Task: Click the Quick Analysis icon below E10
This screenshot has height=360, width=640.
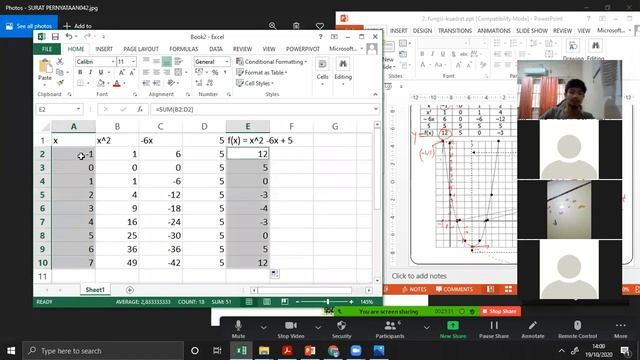Action: tap(275, 274)
